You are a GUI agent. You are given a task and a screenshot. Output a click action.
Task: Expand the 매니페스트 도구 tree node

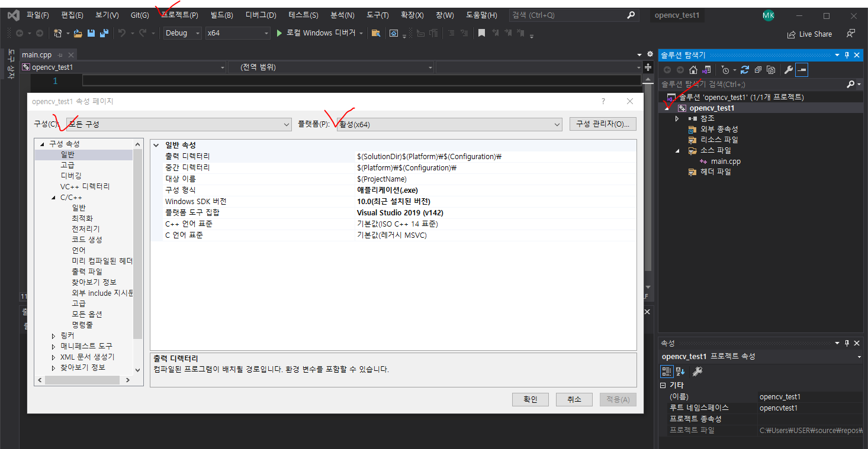click(53, 347)
